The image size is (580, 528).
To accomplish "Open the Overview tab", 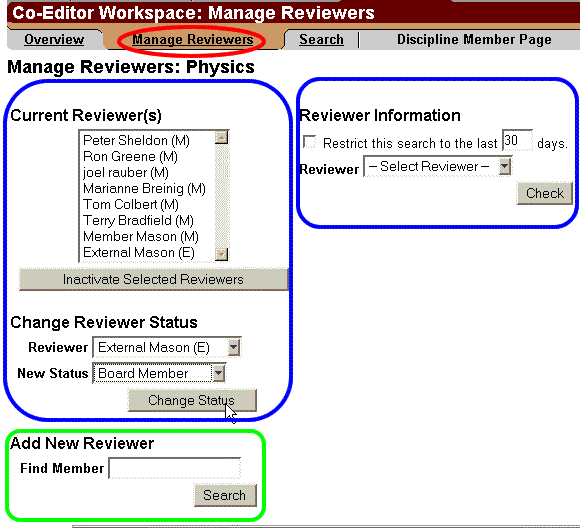I will tap(54, 40).
